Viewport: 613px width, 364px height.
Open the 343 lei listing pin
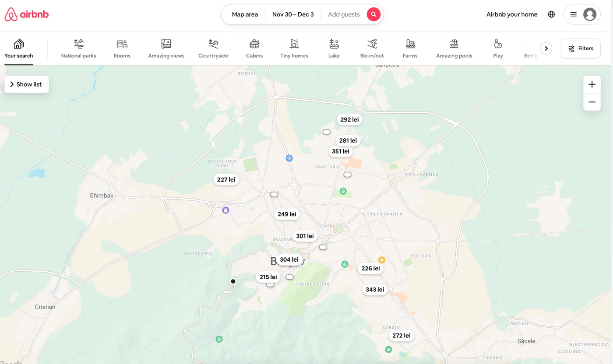[375, 289]
